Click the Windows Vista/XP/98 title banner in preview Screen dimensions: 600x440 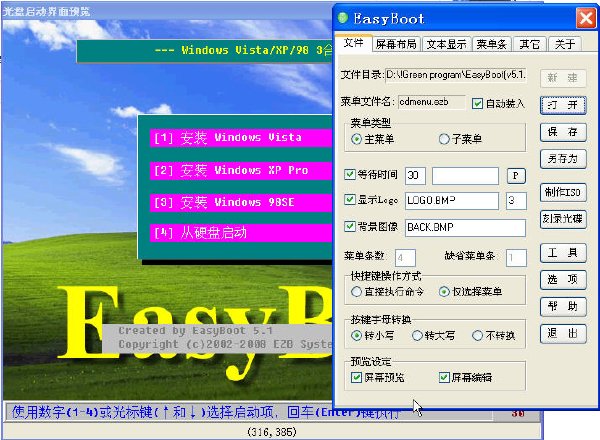pyautogui.click(x=205, y=51)
